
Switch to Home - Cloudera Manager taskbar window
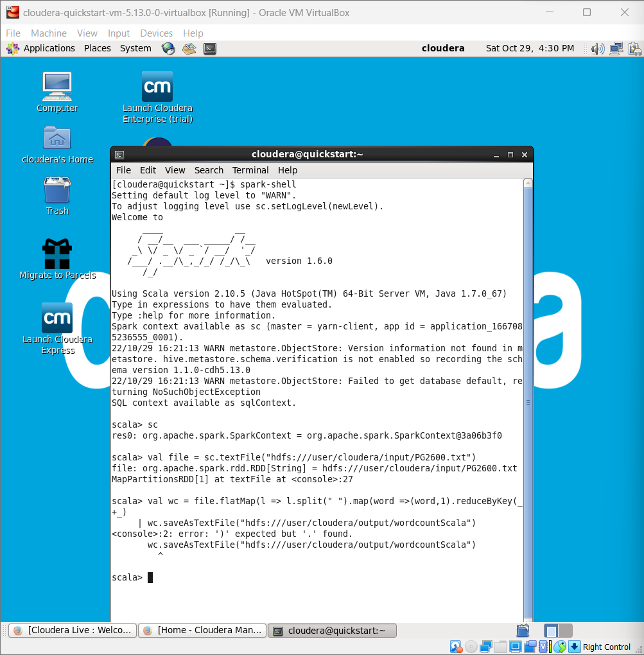pyautogui.click(x=202, y=631)
